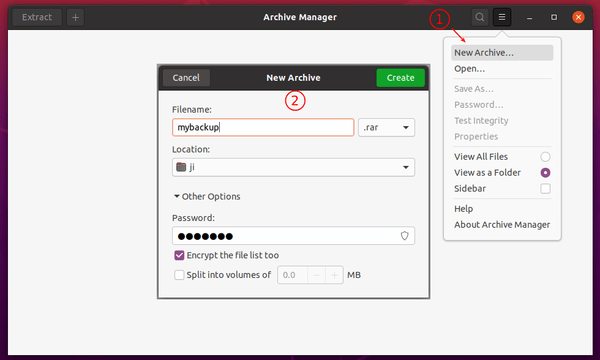The width and height of the screenshot is (600, 360).
Task: Select New Archive… from the menu
Action: 502,53
